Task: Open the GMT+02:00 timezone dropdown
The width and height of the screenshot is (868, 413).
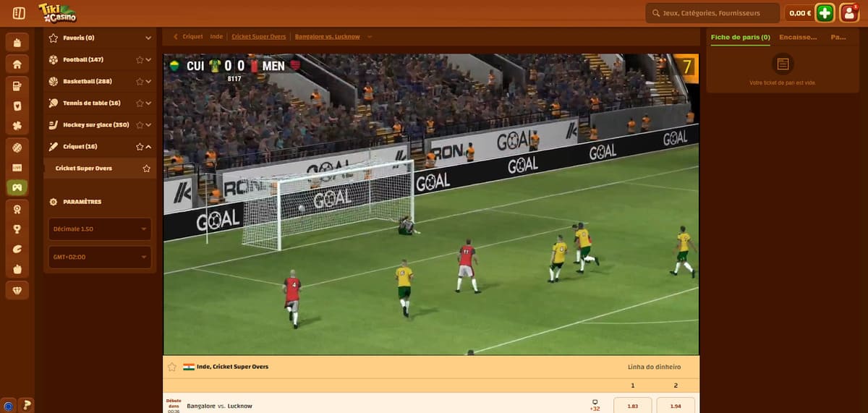Action: coord(100,257)
